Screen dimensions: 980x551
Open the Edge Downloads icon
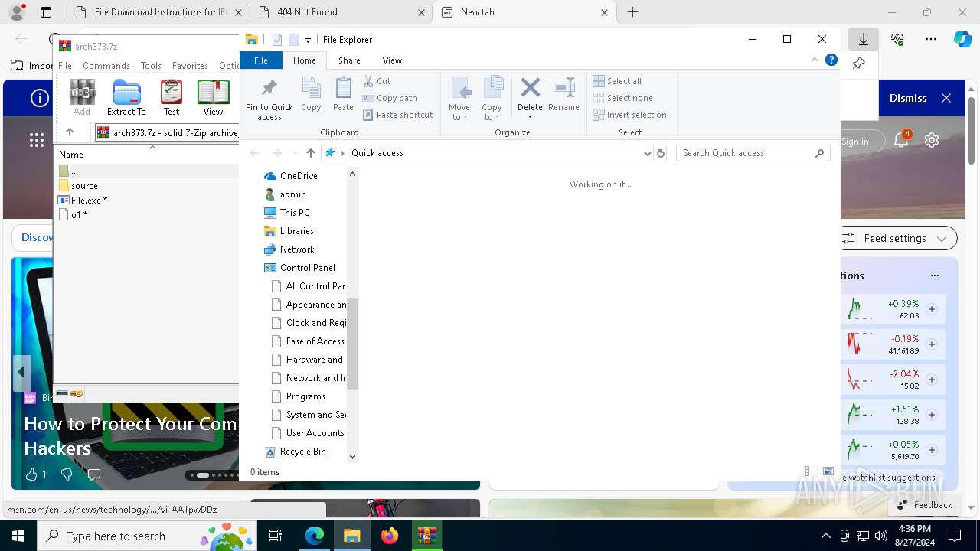tap(863, 39)
